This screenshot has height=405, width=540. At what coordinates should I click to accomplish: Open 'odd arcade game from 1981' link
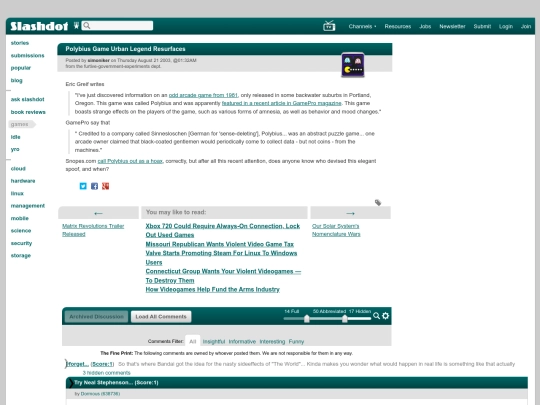coord(203,95)
